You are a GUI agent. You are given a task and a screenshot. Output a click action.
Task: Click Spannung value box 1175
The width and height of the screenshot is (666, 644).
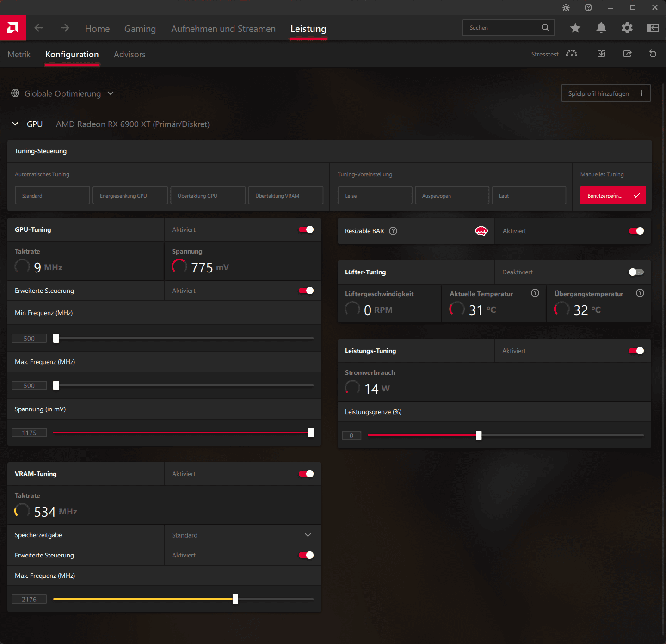pos(29,433)
